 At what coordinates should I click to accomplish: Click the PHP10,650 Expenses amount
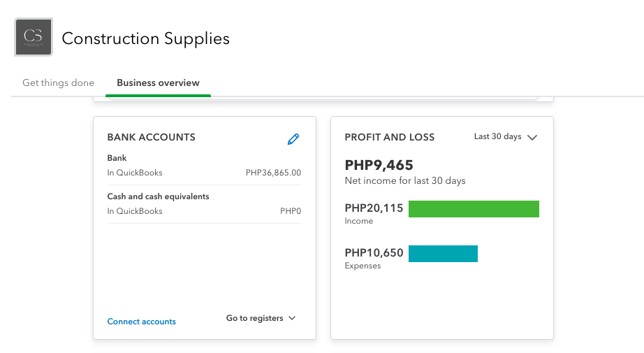374,253
